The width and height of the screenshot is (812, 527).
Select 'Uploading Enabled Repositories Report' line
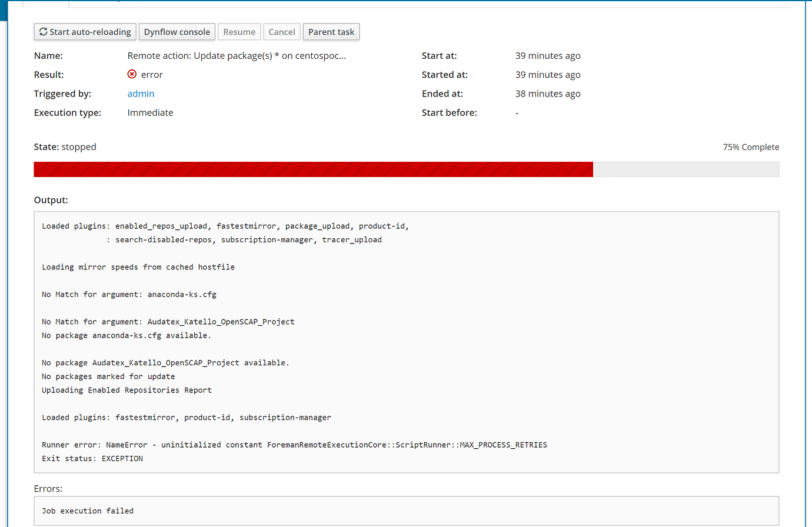tap(127, 390)
